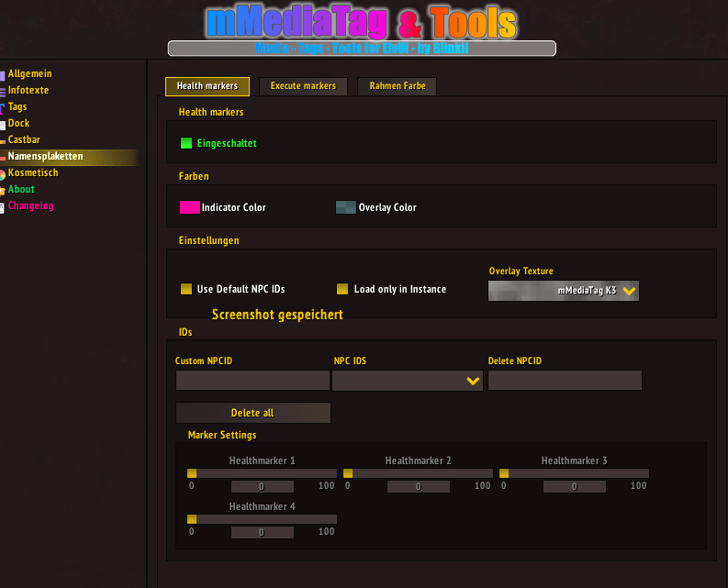Click the About sidebar icon
The image size is (728, 588).
[x=3, y=190]
